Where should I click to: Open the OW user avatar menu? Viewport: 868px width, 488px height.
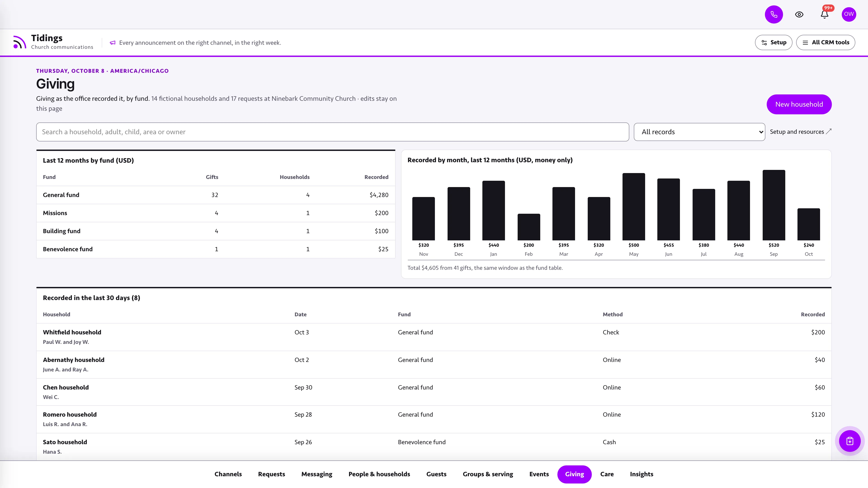coord(849,14)
